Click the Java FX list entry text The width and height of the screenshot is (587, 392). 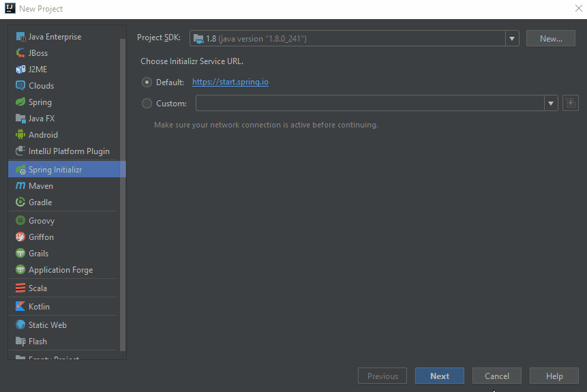pos(42,119)
